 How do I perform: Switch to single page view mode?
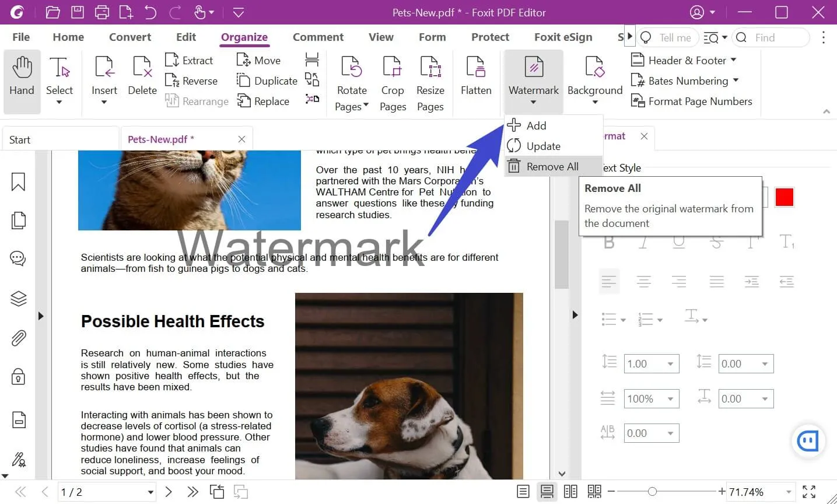coord(523,491)
